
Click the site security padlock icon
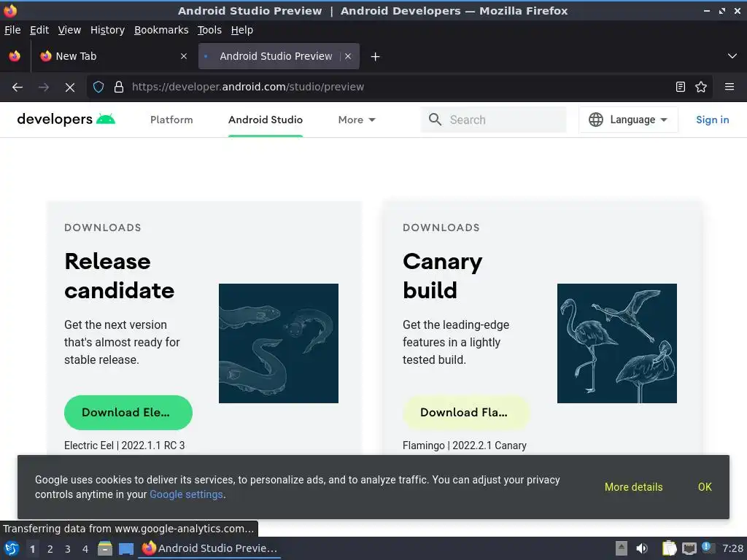pos(119,87)
